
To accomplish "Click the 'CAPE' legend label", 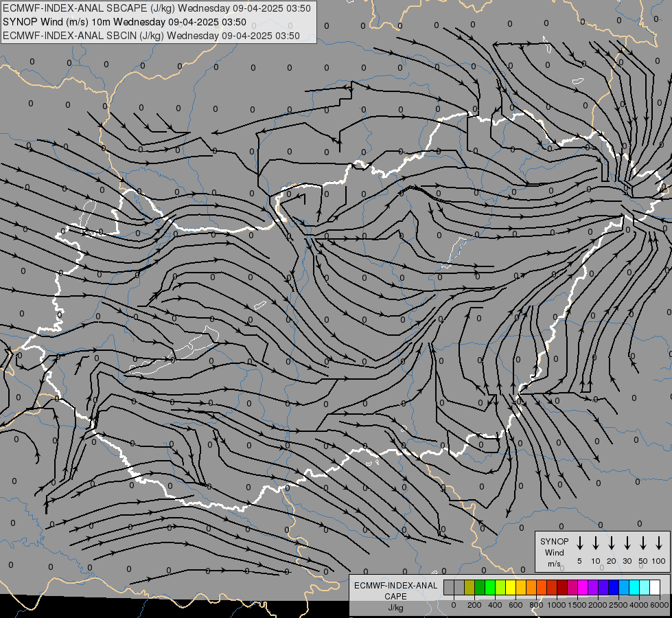I will click(x=395, y=597).
